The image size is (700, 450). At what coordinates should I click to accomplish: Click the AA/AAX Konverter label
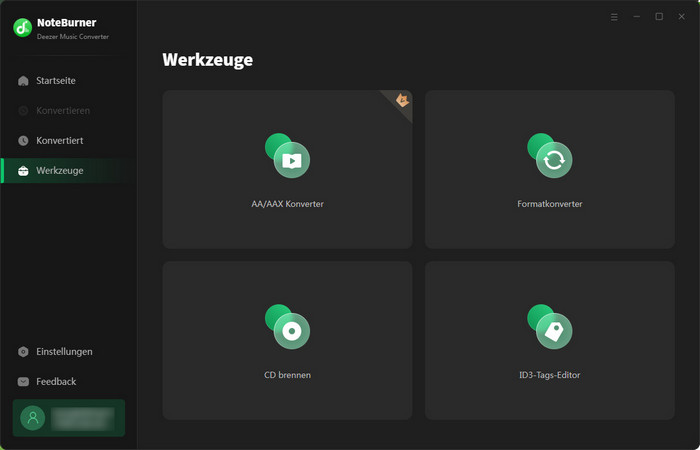[287, 204]
